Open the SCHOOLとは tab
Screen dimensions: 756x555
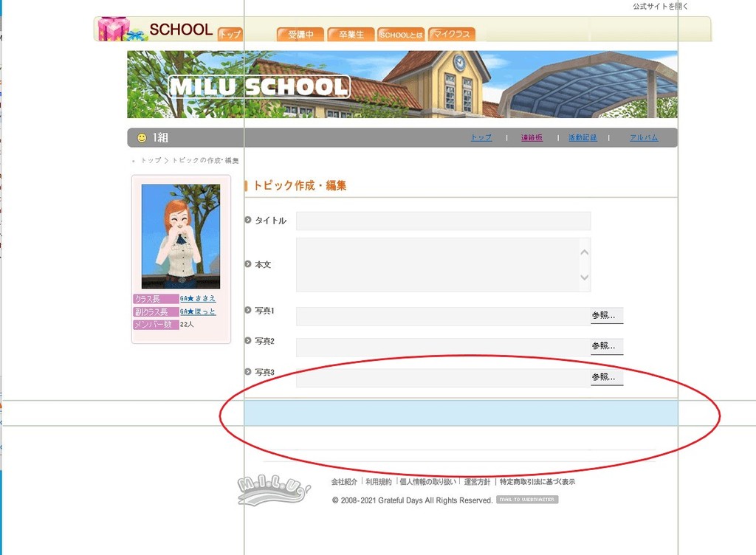coord(401,34)
